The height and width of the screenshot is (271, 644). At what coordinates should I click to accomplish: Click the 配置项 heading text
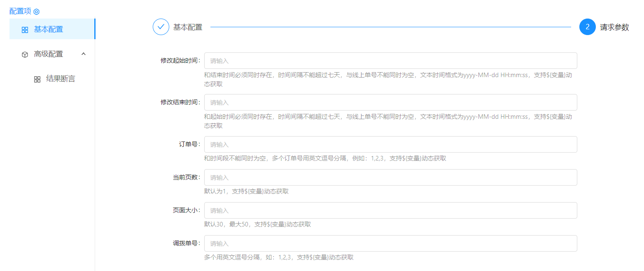coord(20,11)
